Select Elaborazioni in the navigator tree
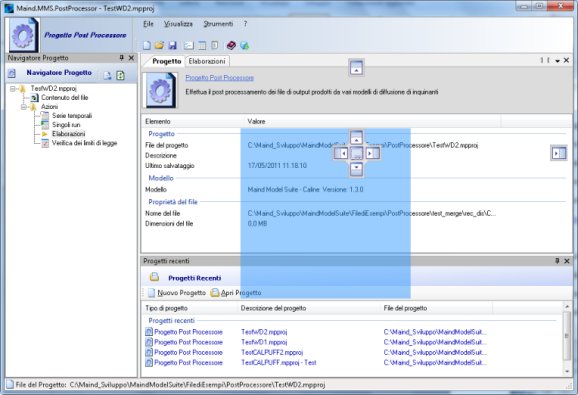 click(69, 134)
